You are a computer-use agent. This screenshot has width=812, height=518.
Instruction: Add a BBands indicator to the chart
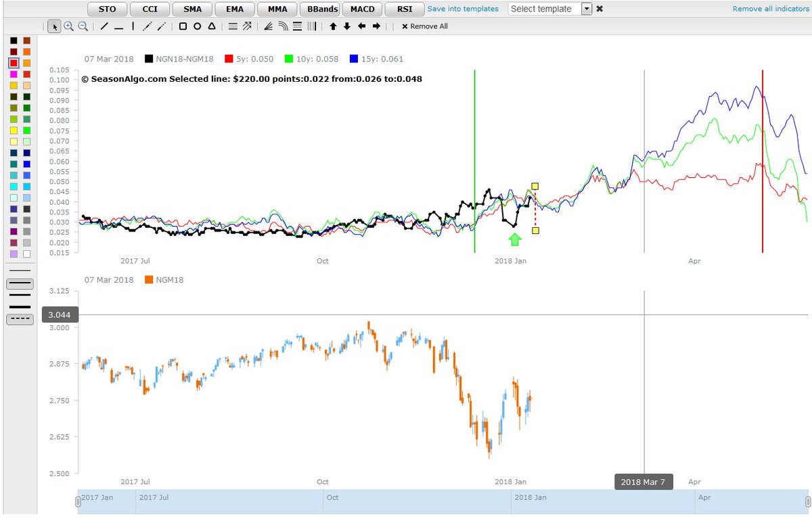tap(319, 9)
